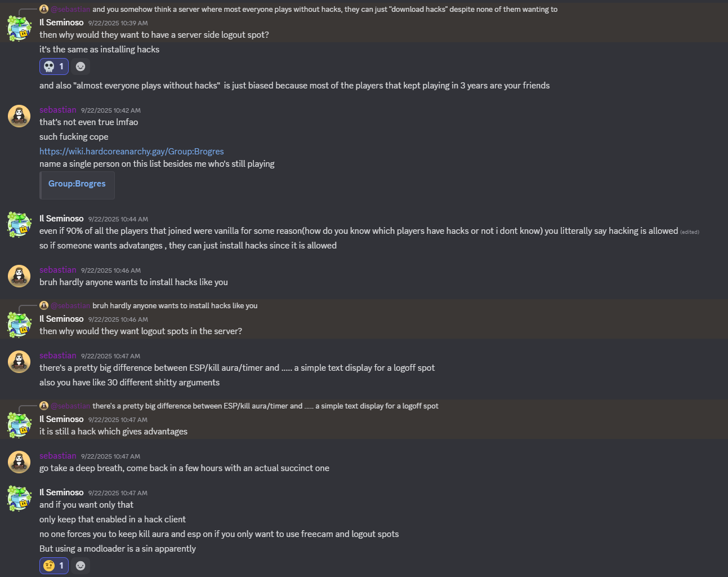Image resolution: width=728 pixels, height=577 pixels.
Task: Toggle the skull emoji reaction
Action: (54, 66)
